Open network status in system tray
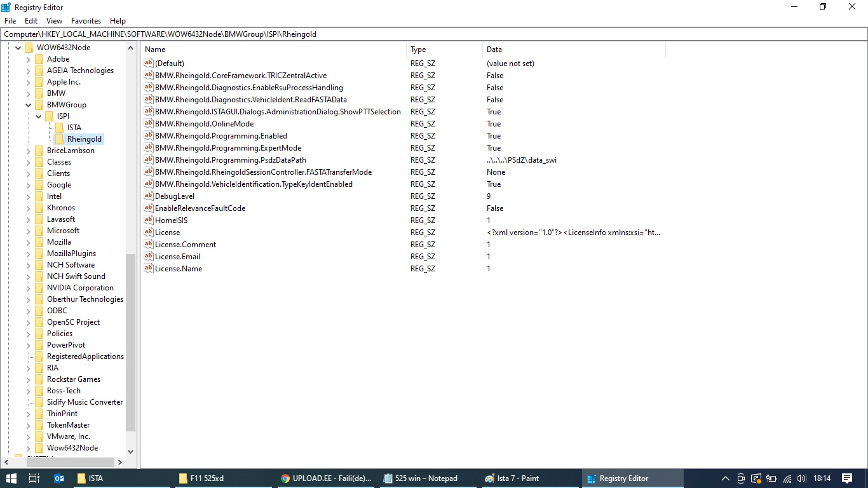The image size is (868, 488). point(787,478)
